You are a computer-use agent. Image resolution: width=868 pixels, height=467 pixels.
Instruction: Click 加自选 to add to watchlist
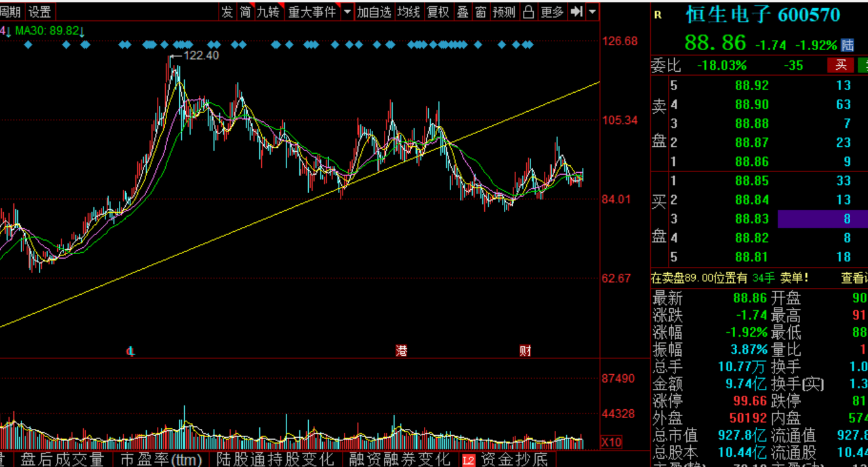click(374, 11)
